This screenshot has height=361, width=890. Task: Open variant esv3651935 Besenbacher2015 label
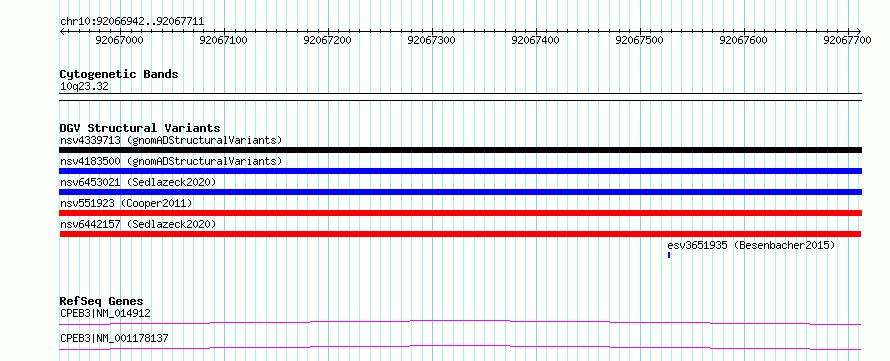click(751, 245)
